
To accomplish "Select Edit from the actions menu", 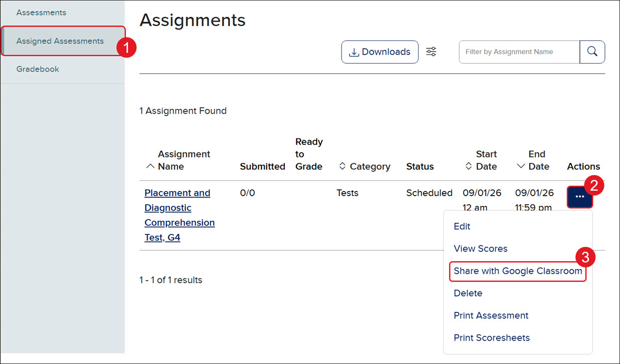I will click(462, 226).
